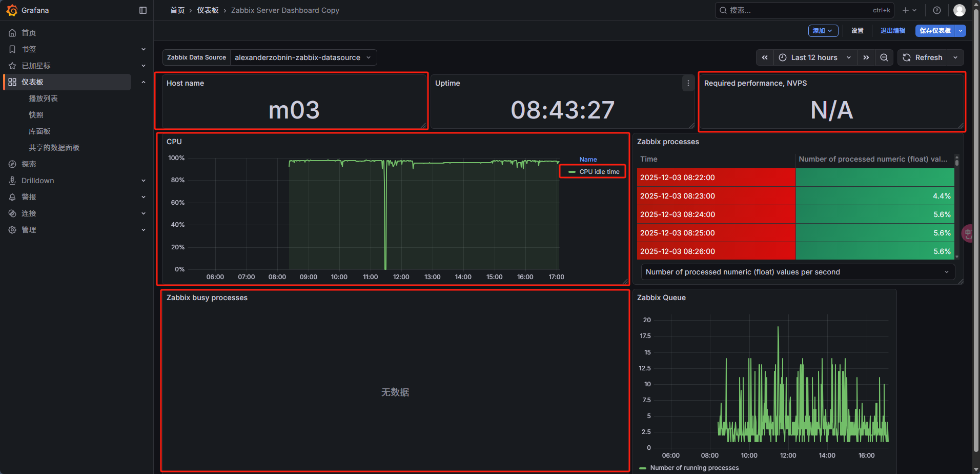Open the user profile avatar
This screenshot has height=474, width=980.
pos(959,10)
